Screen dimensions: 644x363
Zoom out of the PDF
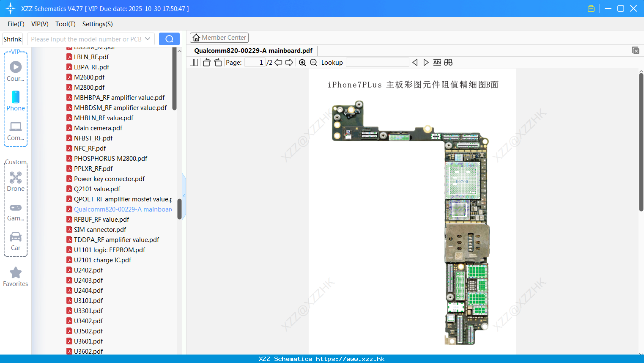pyautogui.click(x=313, y=63)
